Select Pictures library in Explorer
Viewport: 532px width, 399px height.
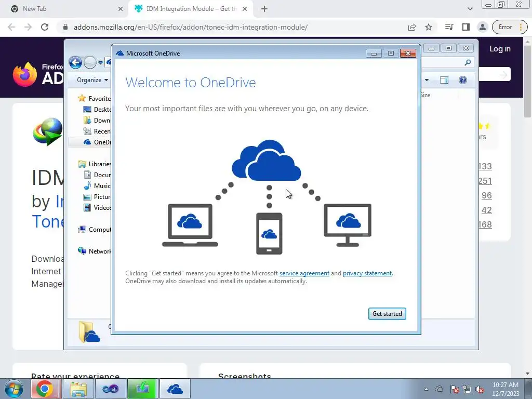pyautogui.click(x=97, y=196)
